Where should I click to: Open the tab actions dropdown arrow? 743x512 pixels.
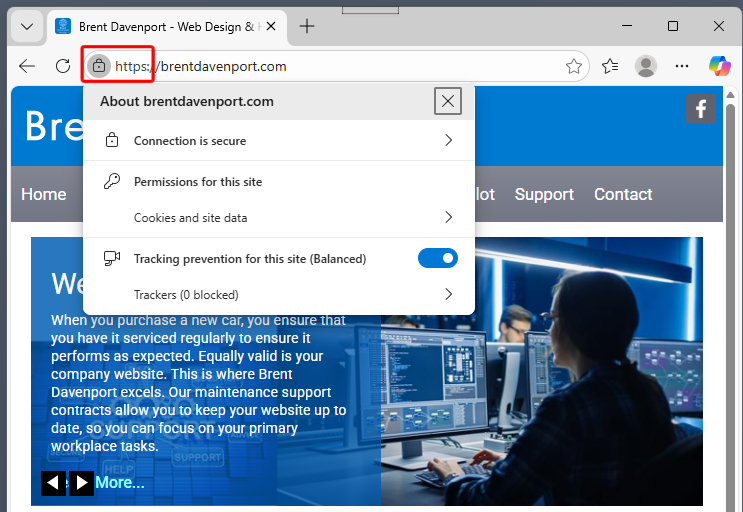27,26
